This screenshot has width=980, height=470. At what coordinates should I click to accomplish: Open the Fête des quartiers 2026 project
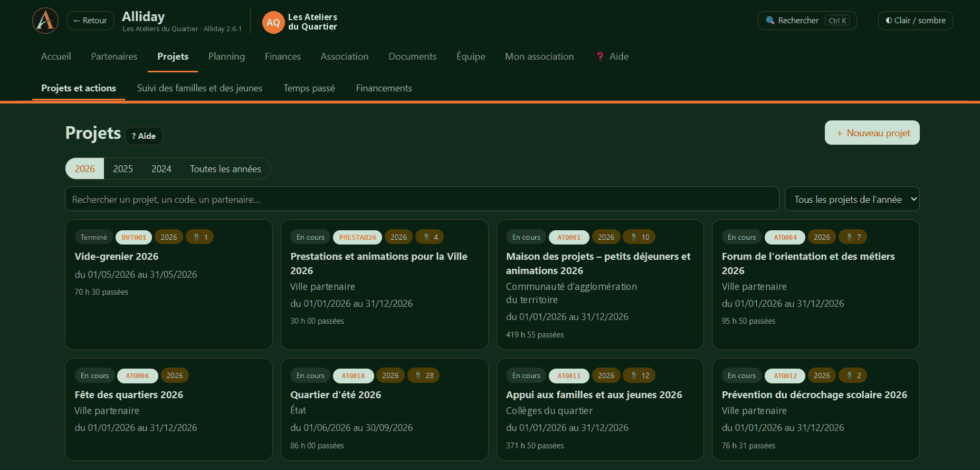pos(169,409)
